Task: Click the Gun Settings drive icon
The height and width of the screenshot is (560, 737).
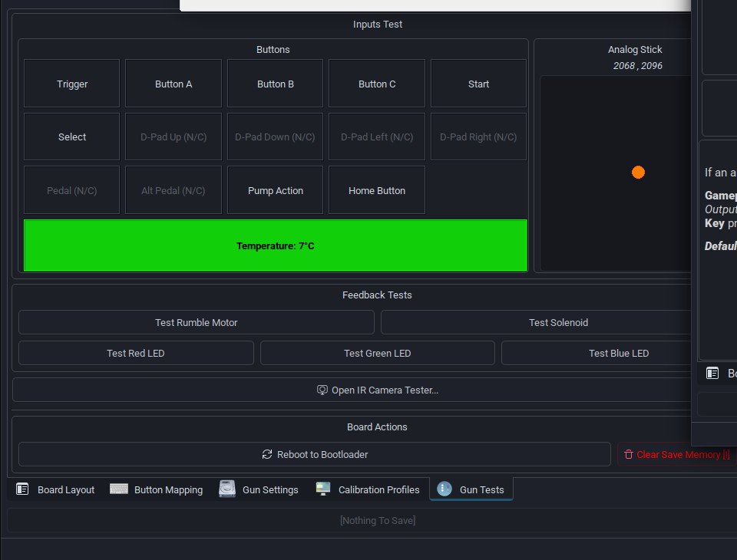Action: [227, 489]
